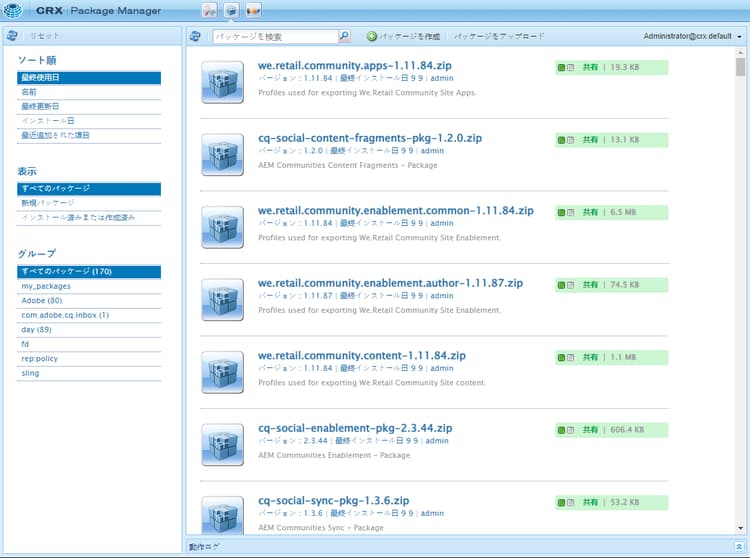The height and width of the screenshot is (558, 750).
Task: Open the Administrator@crx.default dropdown
Action: pyautogui.click(x=692, y=36)
